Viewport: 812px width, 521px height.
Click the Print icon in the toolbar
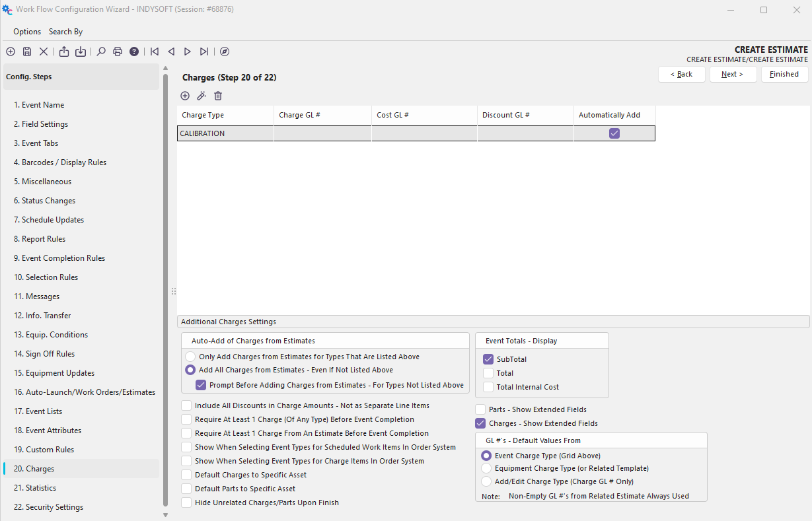coord(118,52)
